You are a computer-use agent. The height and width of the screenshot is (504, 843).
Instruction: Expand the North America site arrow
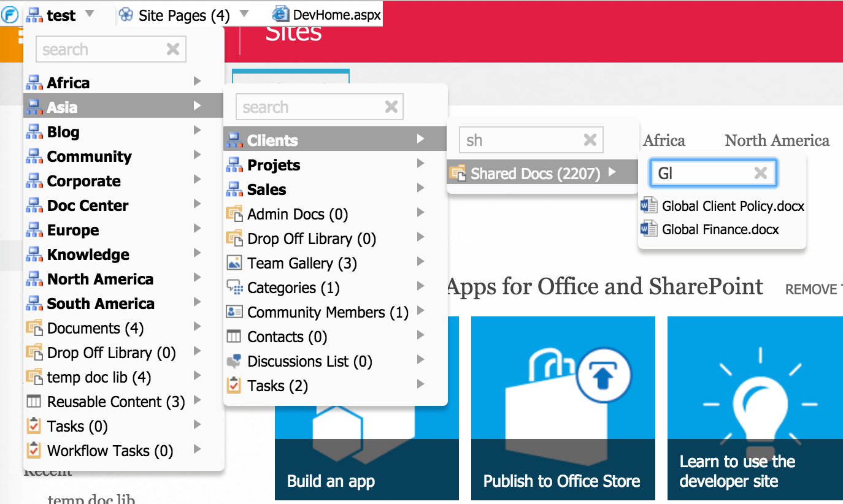point(196,279)
